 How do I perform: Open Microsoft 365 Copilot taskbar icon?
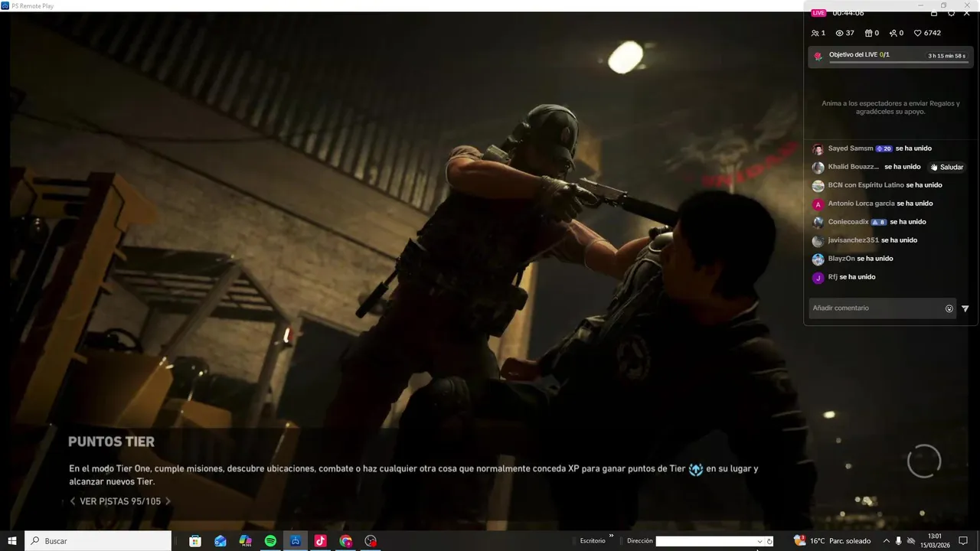(x=246, y=541)
